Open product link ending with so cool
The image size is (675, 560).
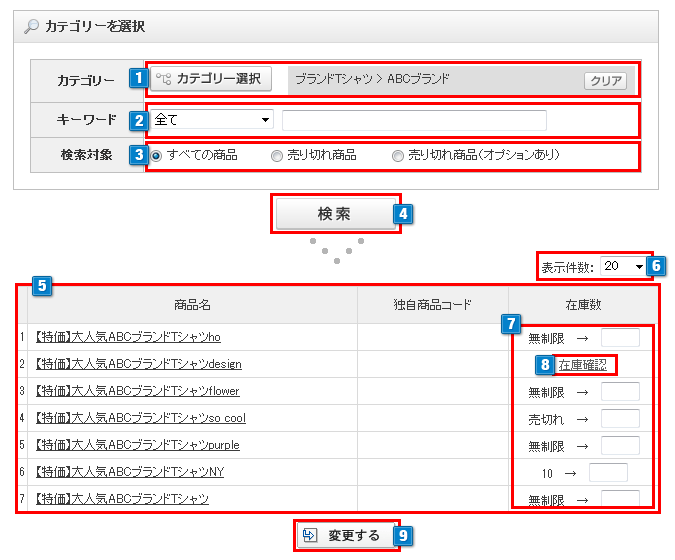(x=140, y=418)
